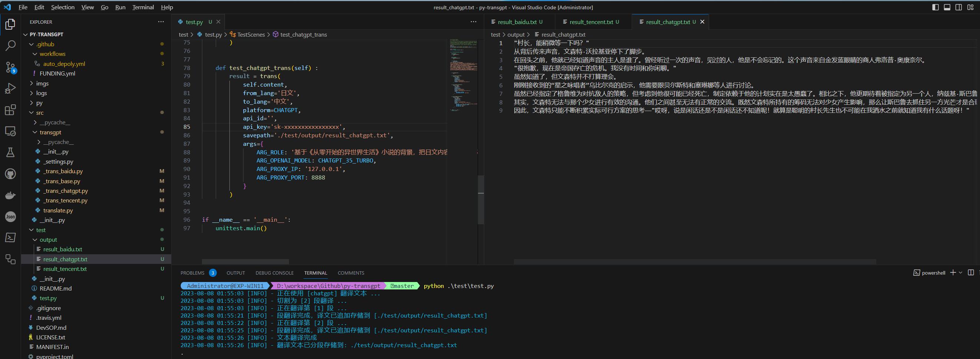980x359 pixels.
Task: Click TestScenes in the breadcrumb
Action: (x=251, y=34)
